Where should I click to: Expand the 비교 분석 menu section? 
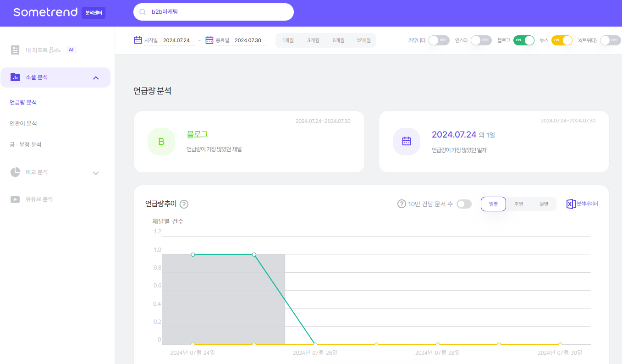tap(96, 173)
